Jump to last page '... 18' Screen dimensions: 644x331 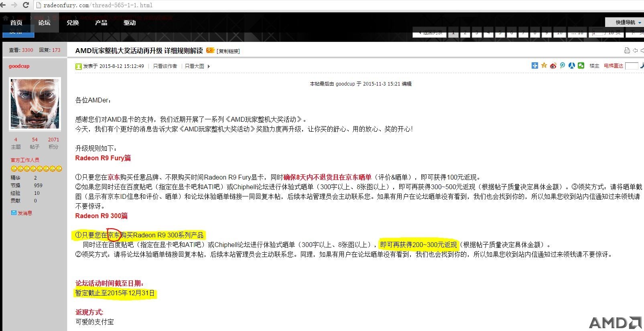(x=577, y=33)
